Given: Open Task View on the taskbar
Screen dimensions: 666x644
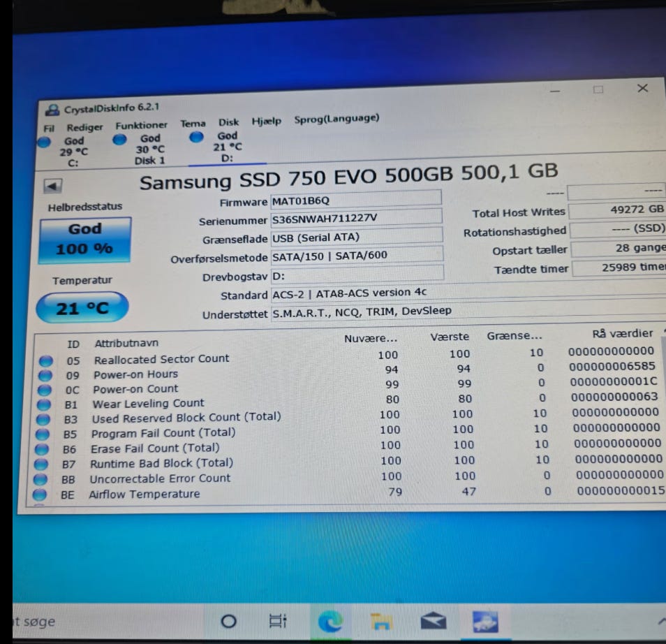Looking at the screenshot, I should click(279, 622).
